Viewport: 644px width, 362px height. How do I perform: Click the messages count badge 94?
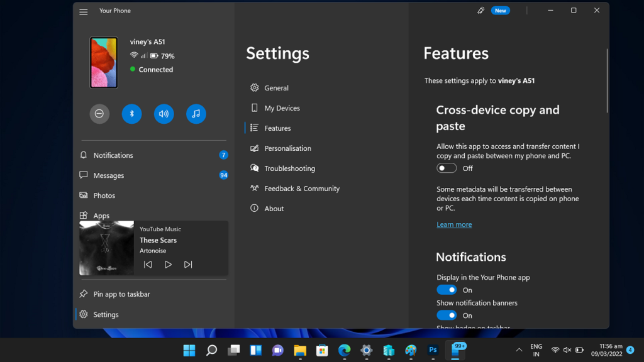(x=223, y=175)
